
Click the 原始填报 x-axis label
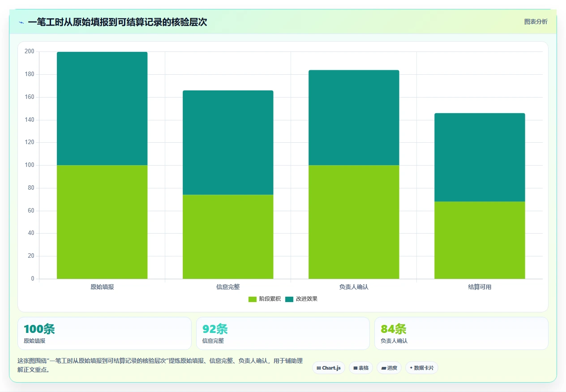[102, 287]
